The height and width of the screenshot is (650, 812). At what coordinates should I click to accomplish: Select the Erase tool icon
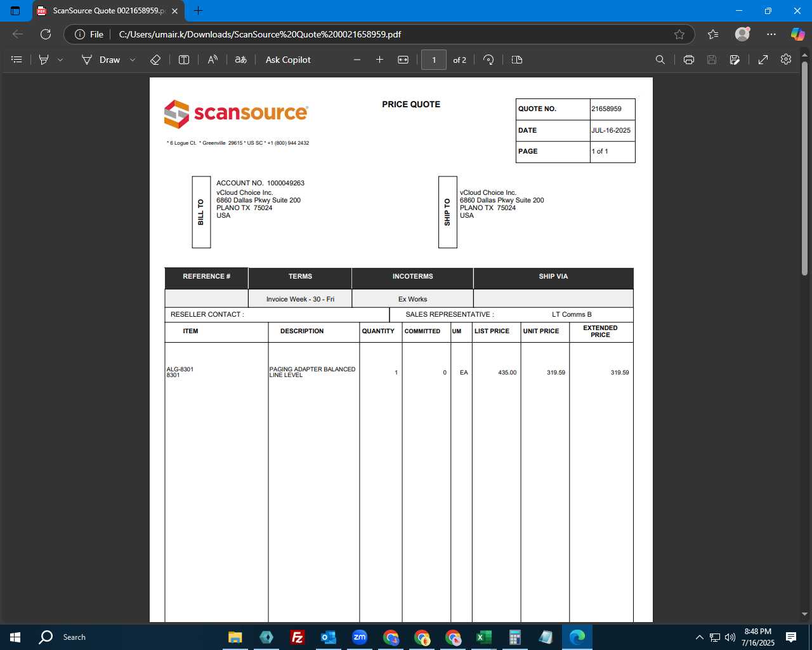click(155, 60)
